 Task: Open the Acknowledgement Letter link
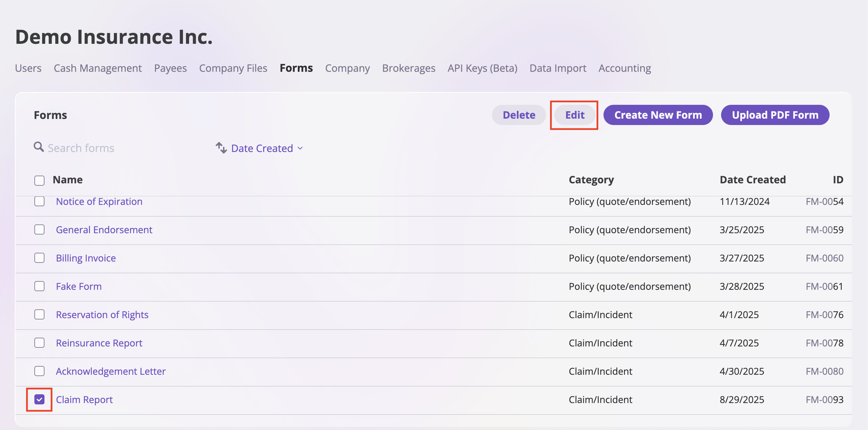click(111, 371)
